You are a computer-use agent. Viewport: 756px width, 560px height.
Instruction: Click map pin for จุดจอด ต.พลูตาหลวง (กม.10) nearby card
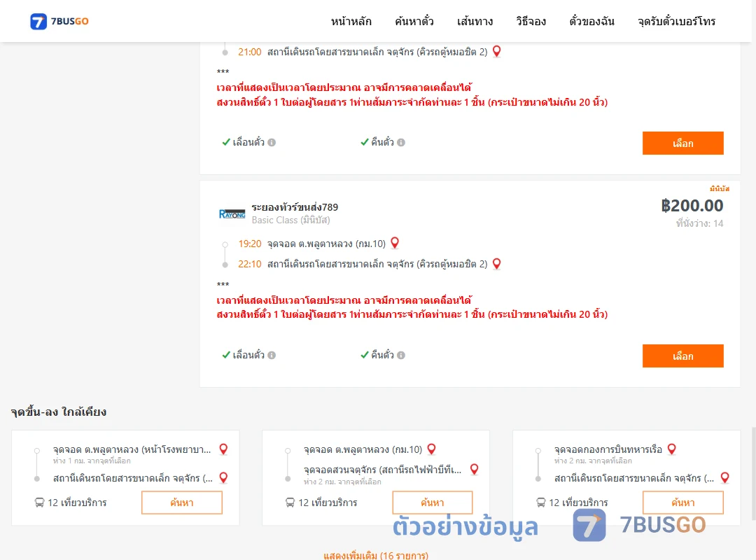coord(431,449)
